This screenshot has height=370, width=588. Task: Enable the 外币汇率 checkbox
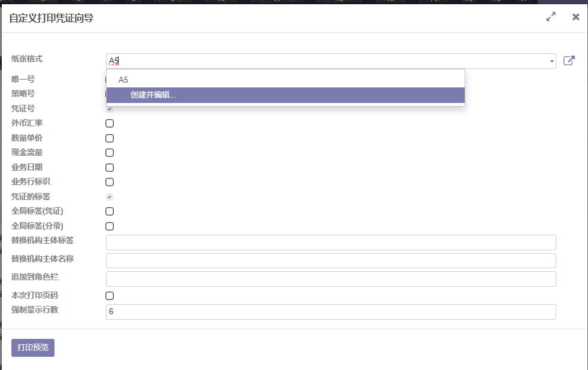click(x=110, y=123)
